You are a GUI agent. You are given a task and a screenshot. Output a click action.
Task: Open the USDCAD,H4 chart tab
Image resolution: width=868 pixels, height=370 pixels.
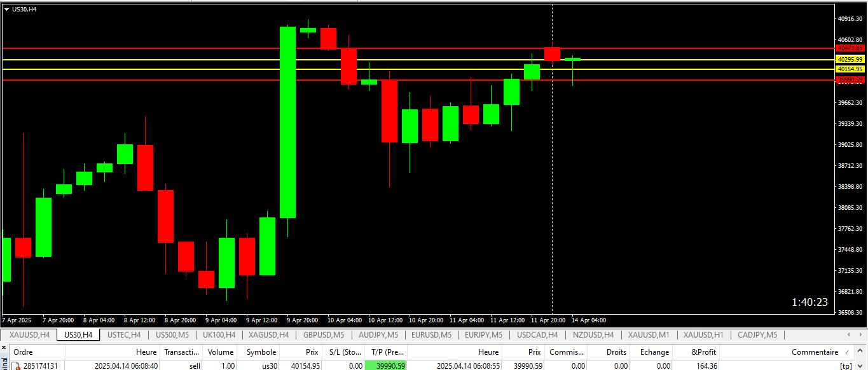[537, 334]
